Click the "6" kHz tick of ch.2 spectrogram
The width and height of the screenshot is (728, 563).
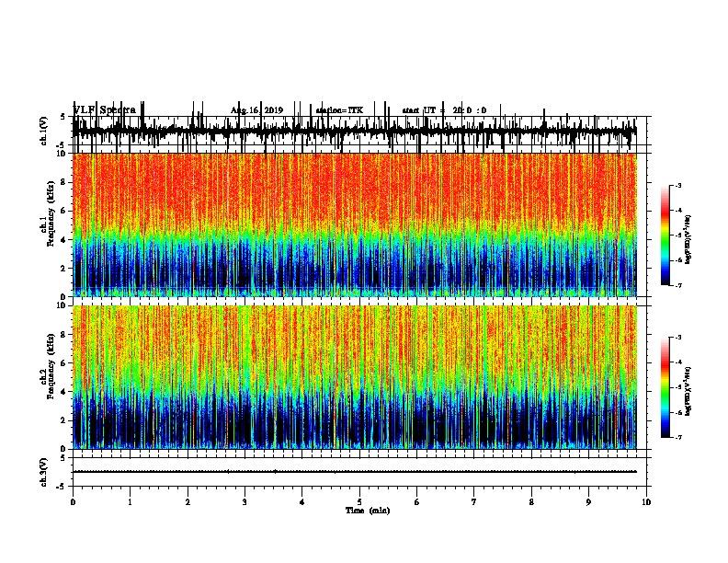pyautogui.click(x=64, y=363)
